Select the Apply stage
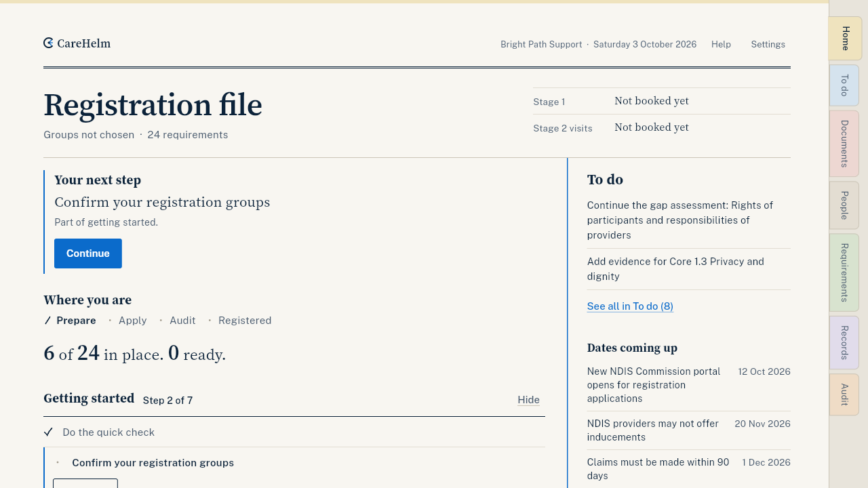The image size is (868, 488). pyautogui.click(x=133, y=321)
